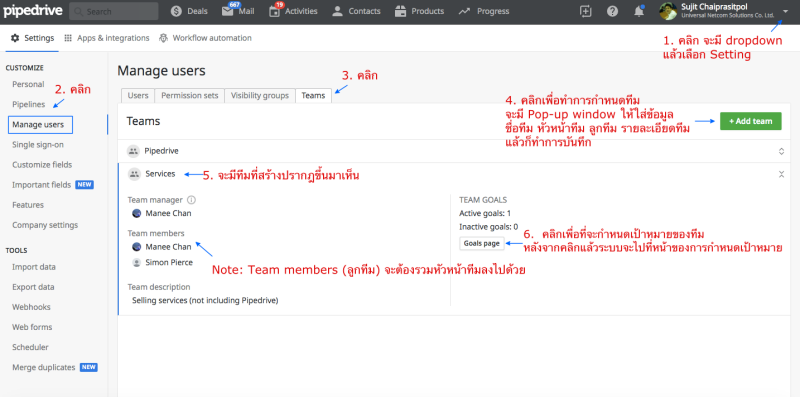Open the Activities section
Screen dimensions: 800x397
coord(293,11)
